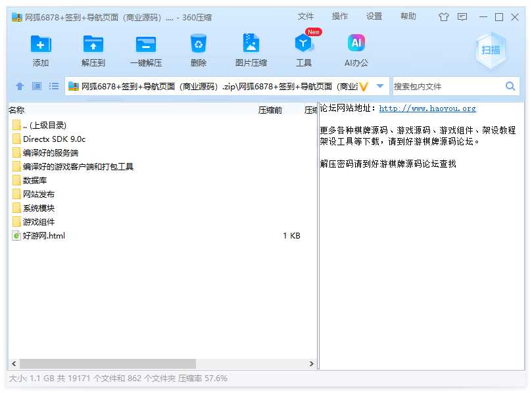Open the feedback message icon in title bar
This screenshot has width=532, height=393.
coord(462,17)
